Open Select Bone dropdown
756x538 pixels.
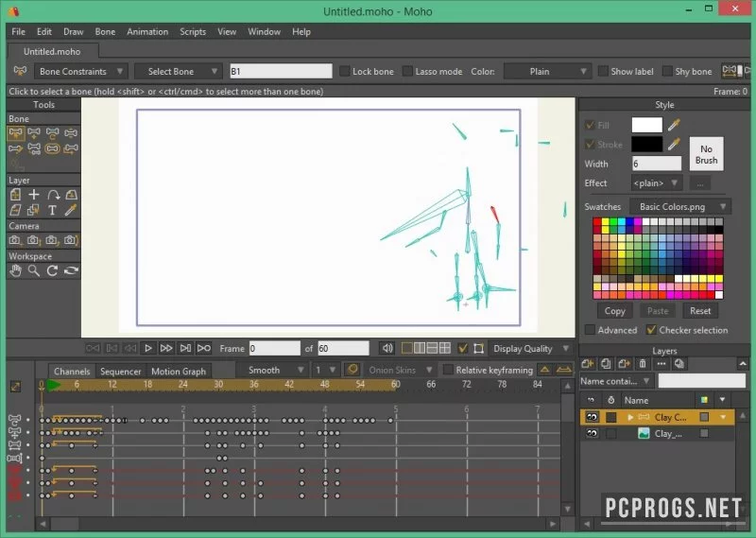(178, 72)
